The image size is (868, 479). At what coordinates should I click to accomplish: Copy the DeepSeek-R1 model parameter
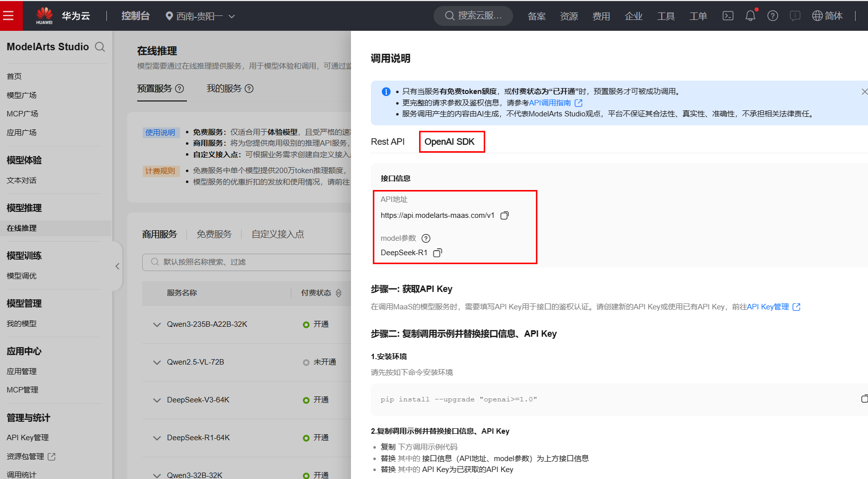pos(437,253)
